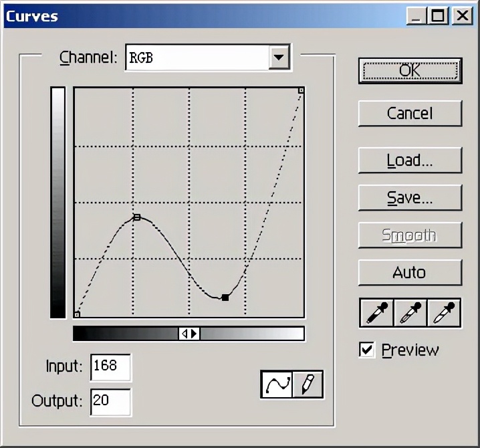Toggle the Preview checkbox
Image resolution: width=480 pixels, height=448 pixels.
click(366, 350)
